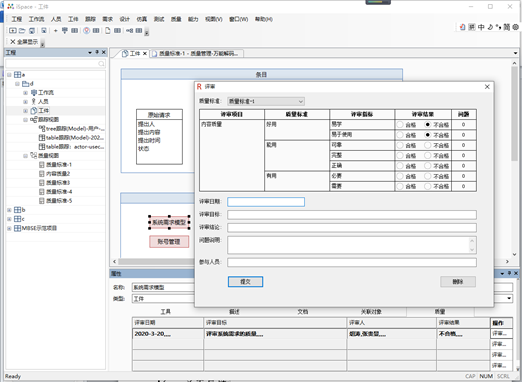Click the IME 中 language indicator

[x=481, y=27]
